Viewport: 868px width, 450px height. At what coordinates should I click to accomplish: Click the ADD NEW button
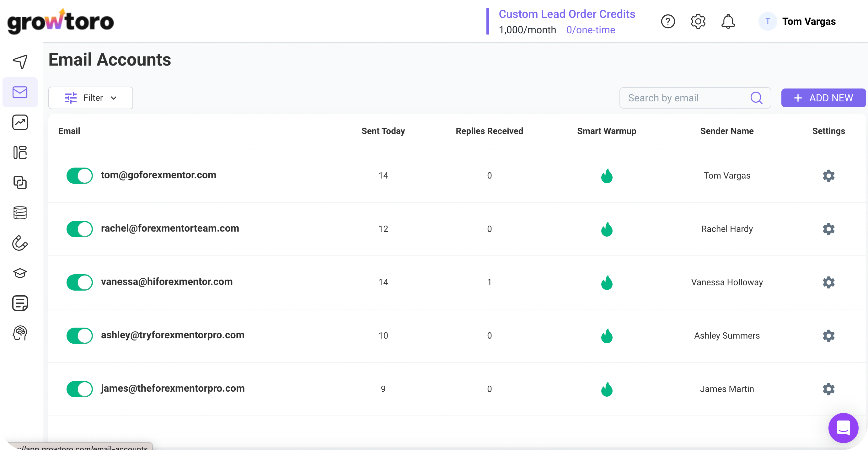pos(823,98)
